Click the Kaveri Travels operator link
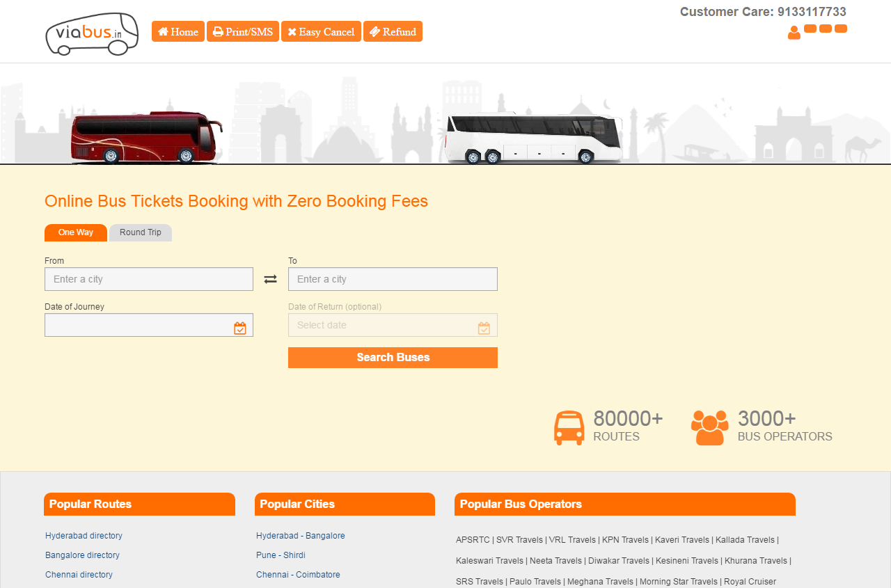891x588 pixels. pos(682,540)
